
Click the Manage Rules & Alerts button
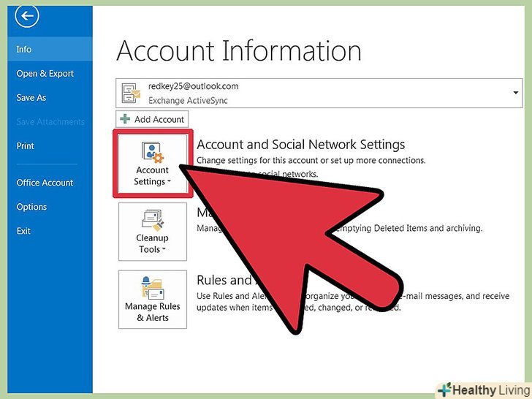coord(153,300)
